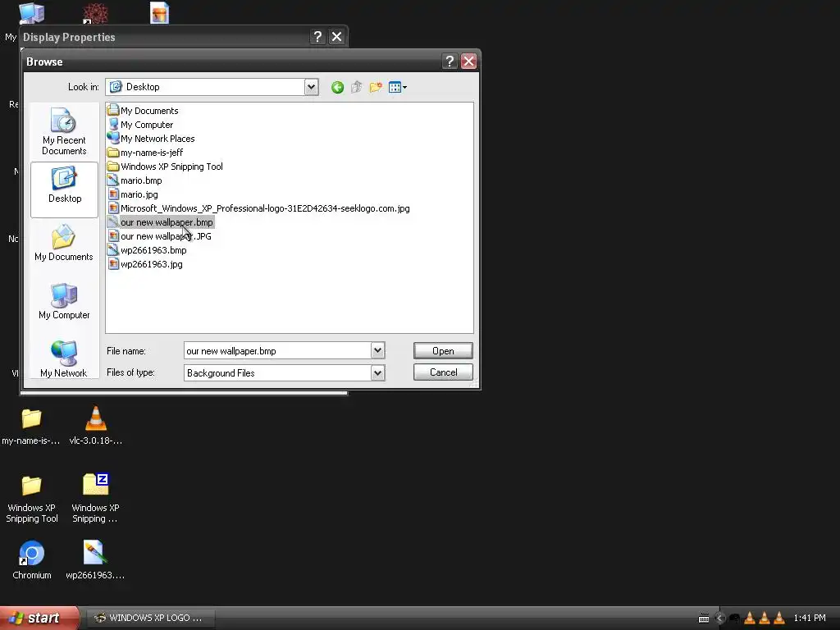Click the middle VLC cone tray icon

765,619
